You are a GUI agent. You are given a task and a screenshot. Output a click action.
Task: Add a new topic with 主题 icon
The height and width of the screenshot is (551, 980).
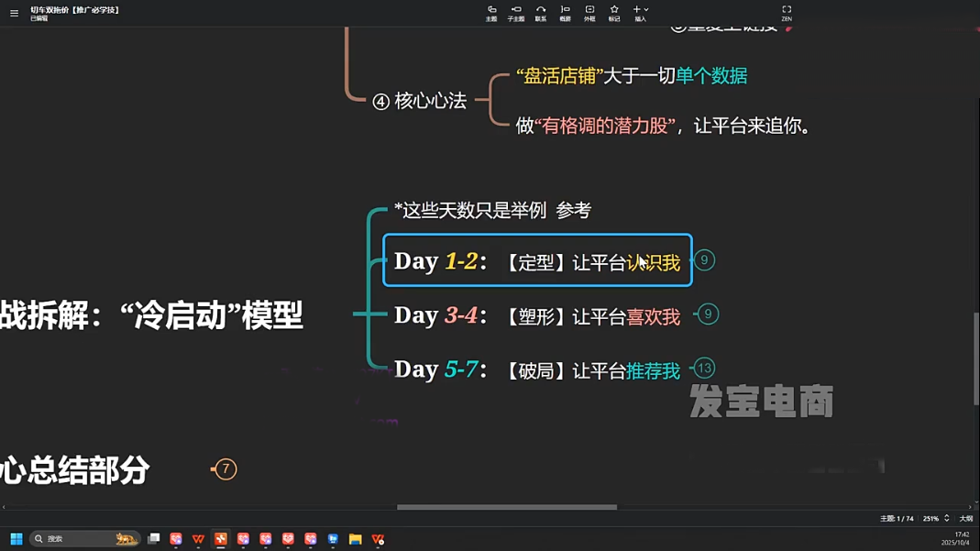[491, 13]
